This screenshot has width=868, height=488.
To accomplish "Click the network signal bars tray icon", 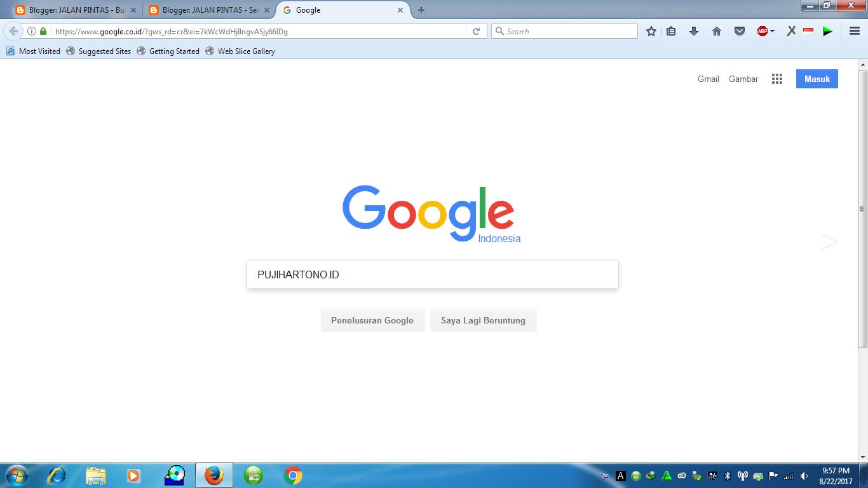I will tap(789, 475).
